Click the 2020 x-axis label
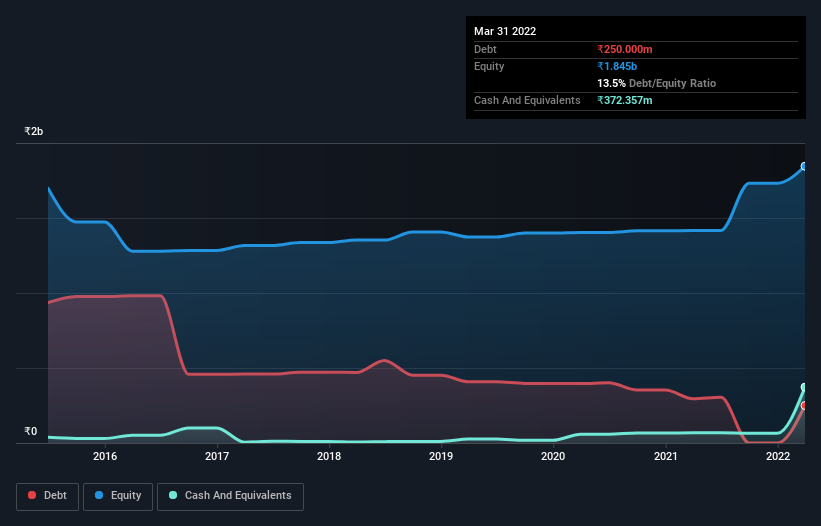The height and width of the screenshot is (526, 821). [x=553, y=456]
